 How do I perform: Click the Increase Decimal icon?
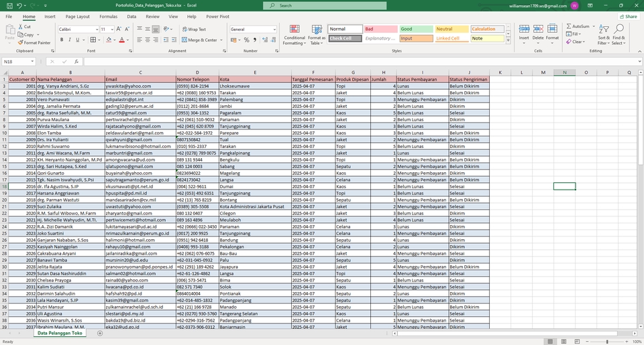(x=265, y=40)
